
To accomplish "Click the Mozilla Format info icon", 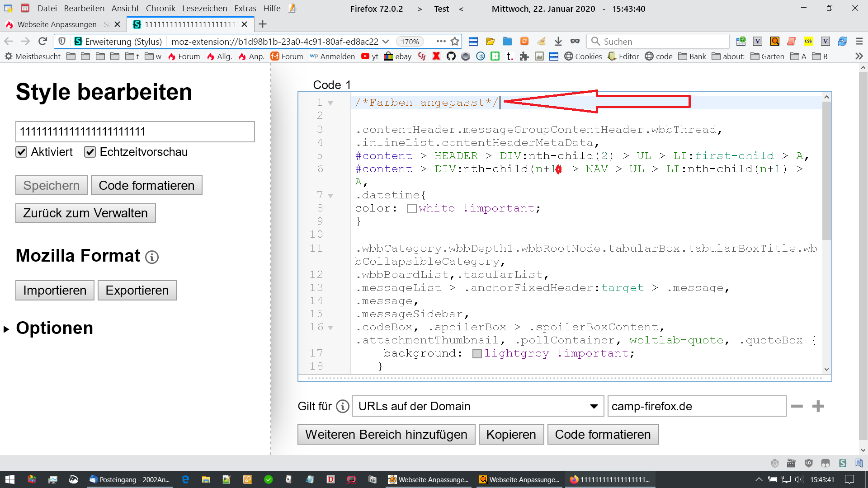I will [152, 257].
